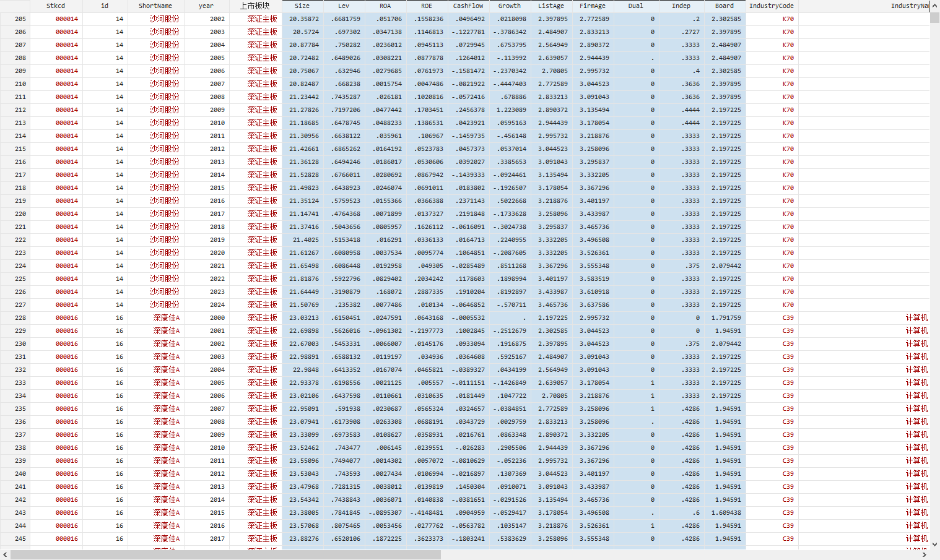Select the ROA column header

click(x=385, y=6)
